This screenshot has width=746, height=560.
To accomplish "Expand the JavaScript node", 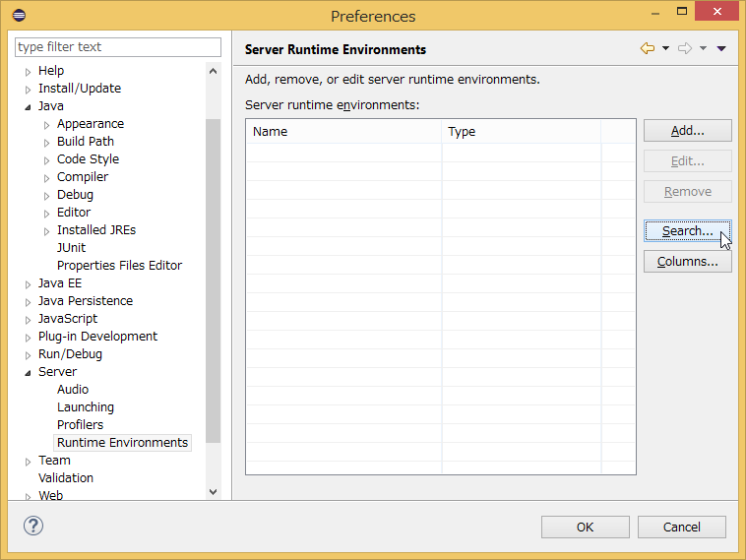I will [x=29, y=320].
